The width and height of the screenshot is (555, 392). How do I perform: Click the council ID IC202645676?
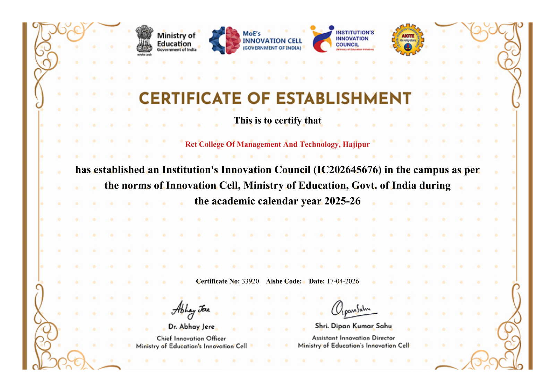pyautogui.click(x=347, y=170)
